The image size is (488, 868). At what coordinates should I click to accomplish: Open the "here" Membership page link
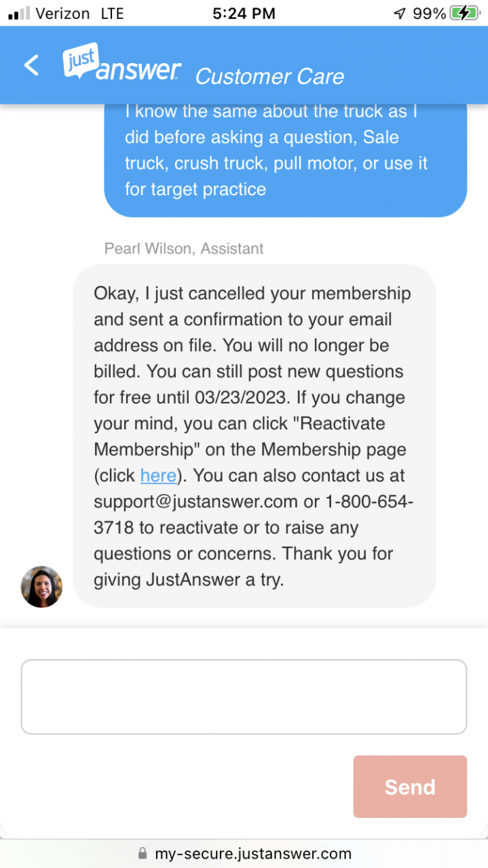(158, 475)
